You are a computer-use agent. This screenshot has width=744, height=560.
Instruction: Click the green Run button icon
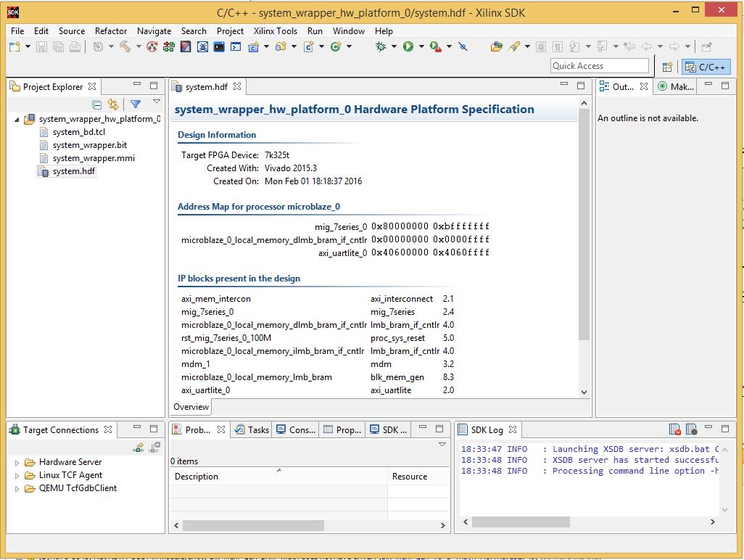(x=408, y=46)
